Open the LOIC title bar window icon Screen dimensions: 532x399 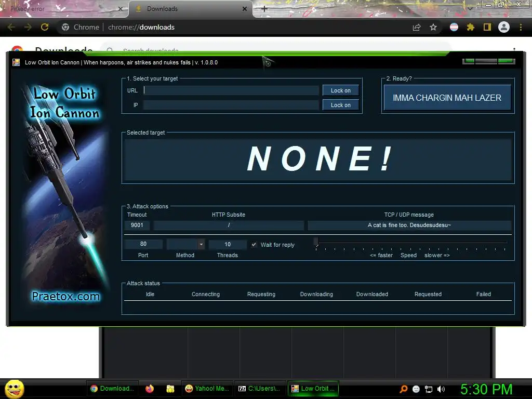pyautogui.click(x=16, y=62)
